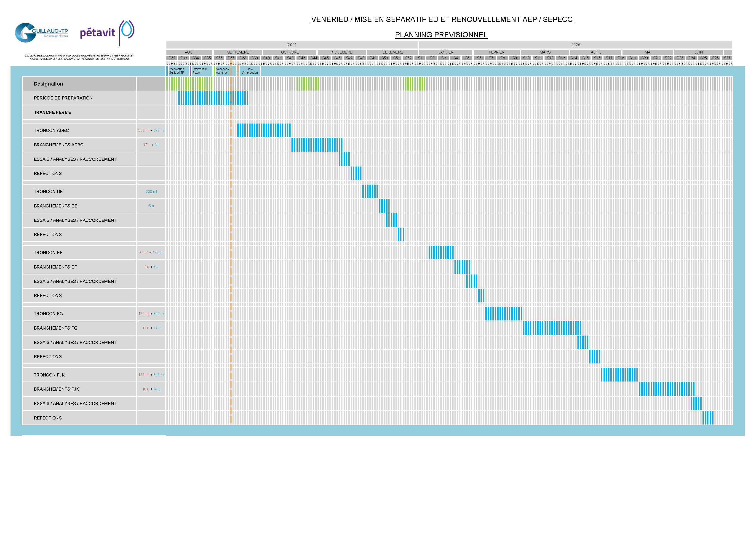This screenshot has height=535, width=756.
Task: Click the pétavit logo
Action: (x=107, y=33)
